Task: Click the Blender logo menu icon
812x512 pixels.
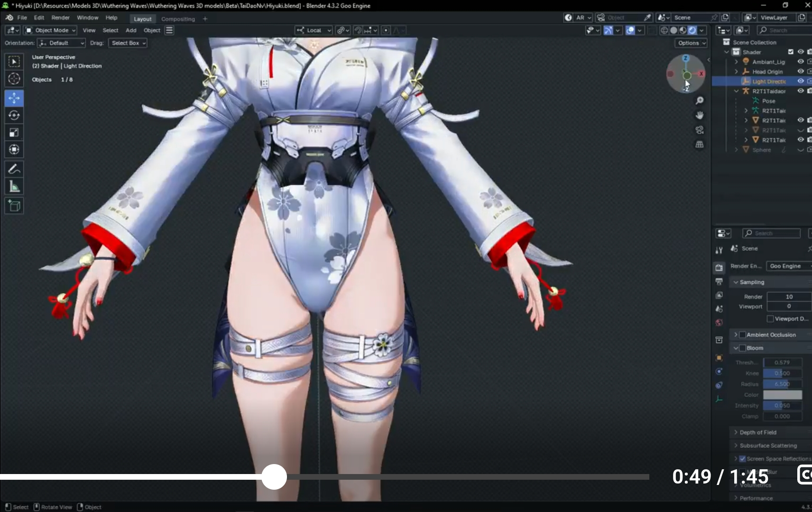Action: click(x=9, y=18)
